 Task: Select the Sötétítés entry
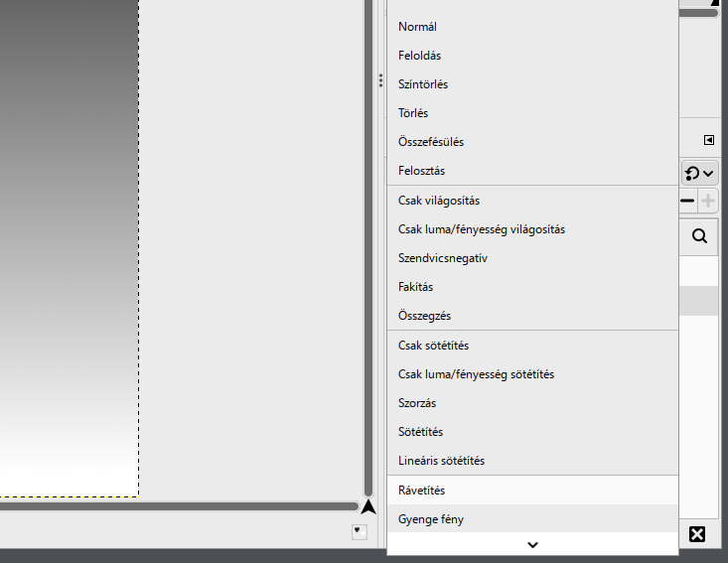tap(532, 432)
